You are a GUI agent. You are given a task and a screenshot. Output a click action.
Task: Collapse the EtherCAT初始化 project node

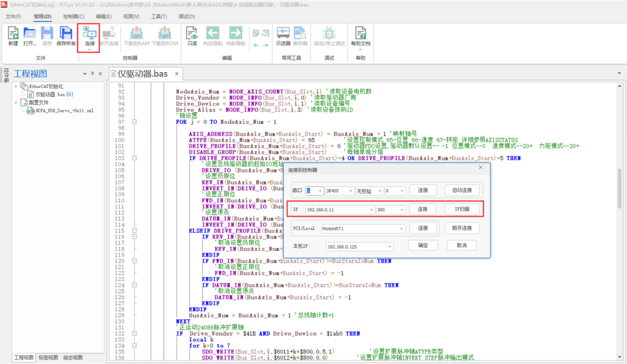pyautogui.click(x=16, y=87)
